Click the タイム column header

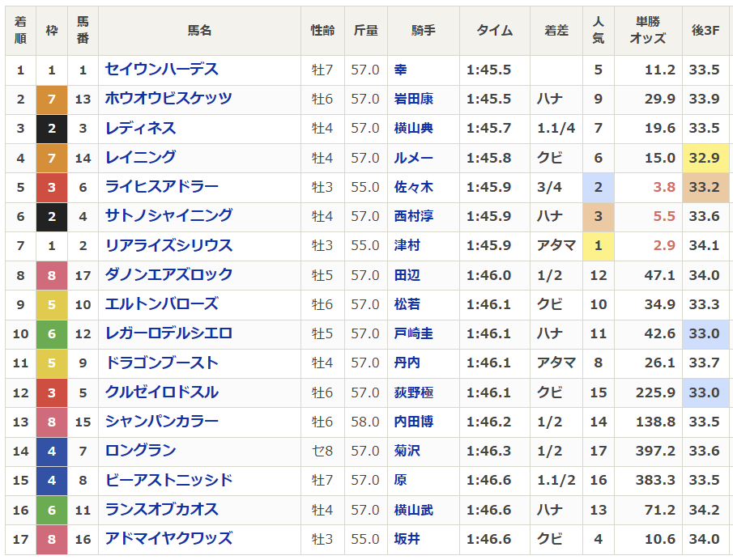[x=495, y=31]
